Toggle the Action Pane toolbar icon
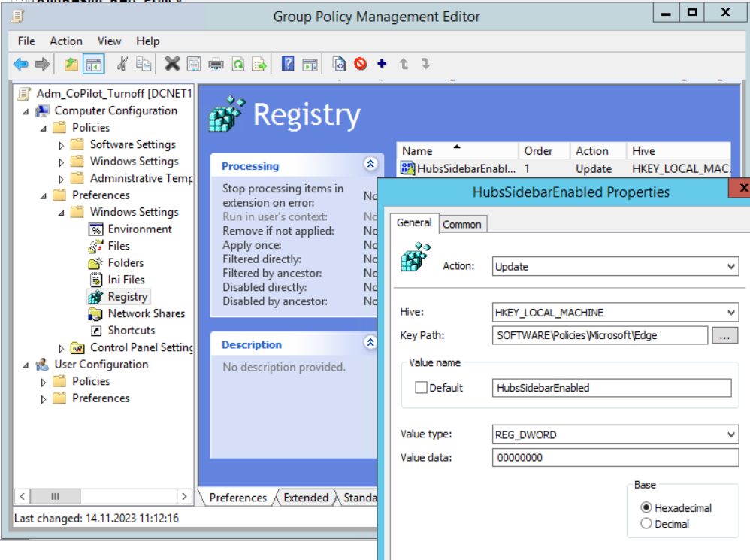Image resolution: width=750 pixels, height=560 pixels. pyautogui.click(x=310, y=64)
